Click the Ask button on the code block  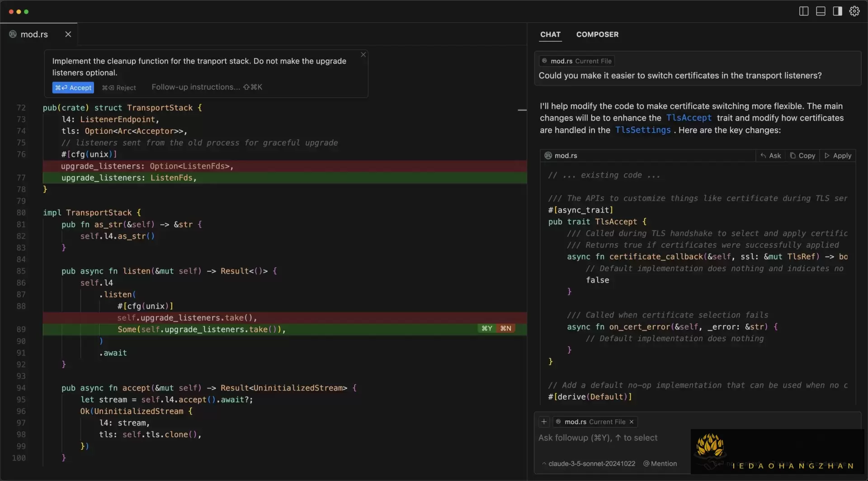click(x=771, y=156)
